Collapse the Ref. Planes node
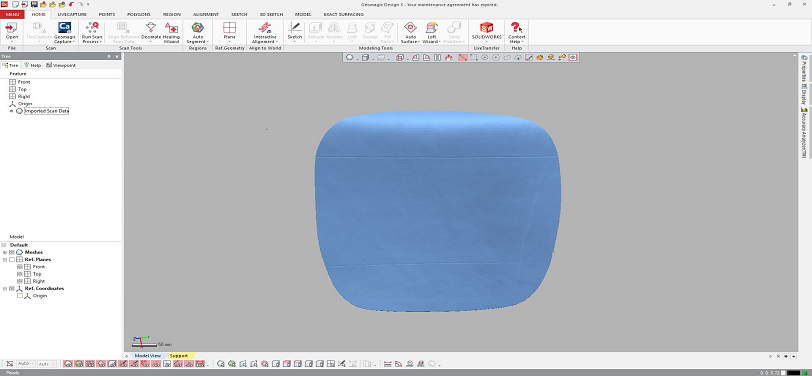This screenshot has width=812, height=376. click(5, 259)
